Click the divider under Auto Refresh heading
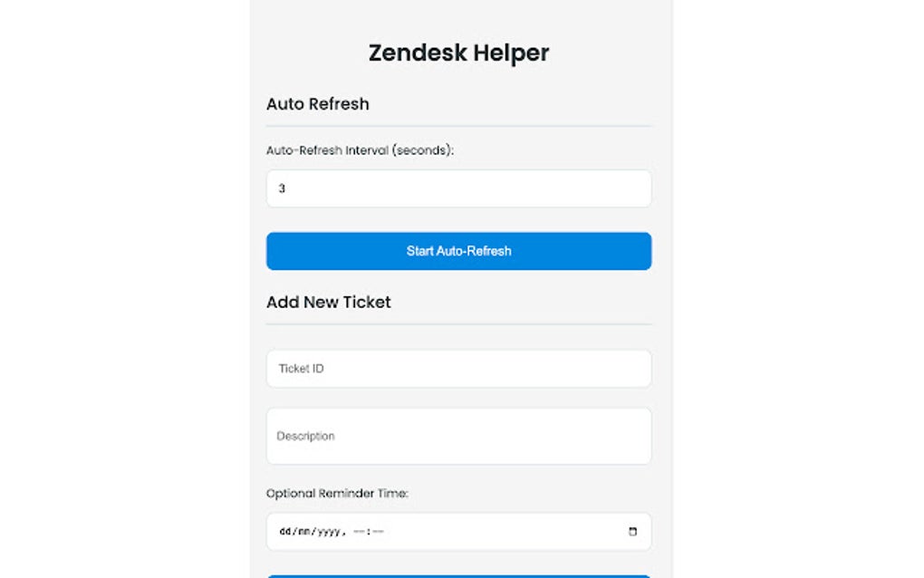924x578 pixels. coord(457,125)
